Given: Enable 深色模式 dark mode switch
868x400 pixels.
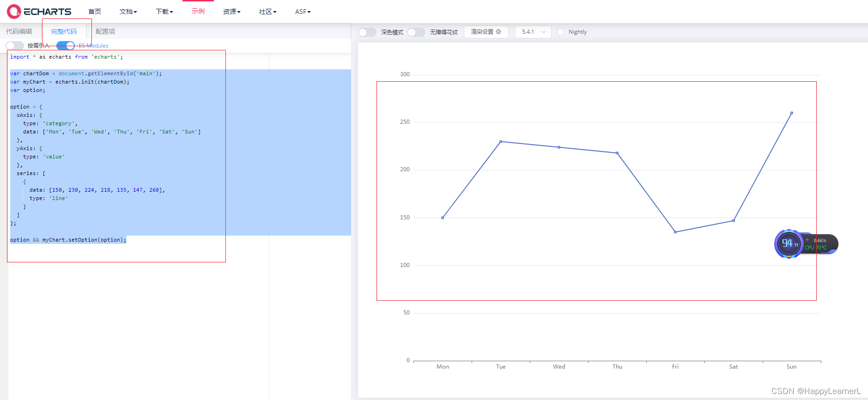Looking at the screenshot, I should [x=367, y=32].
